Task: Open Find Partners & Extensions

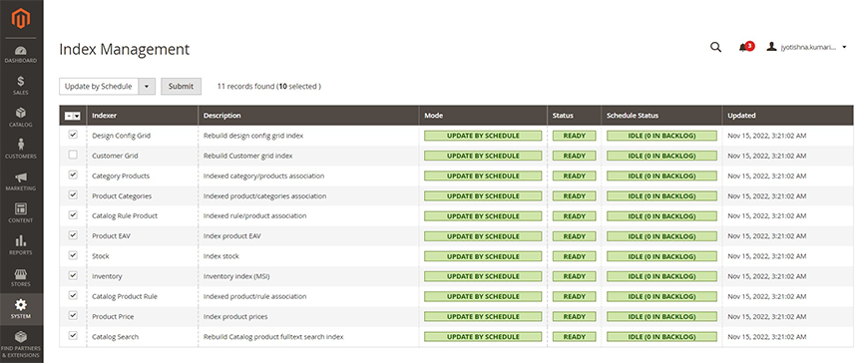Action: 21,345
